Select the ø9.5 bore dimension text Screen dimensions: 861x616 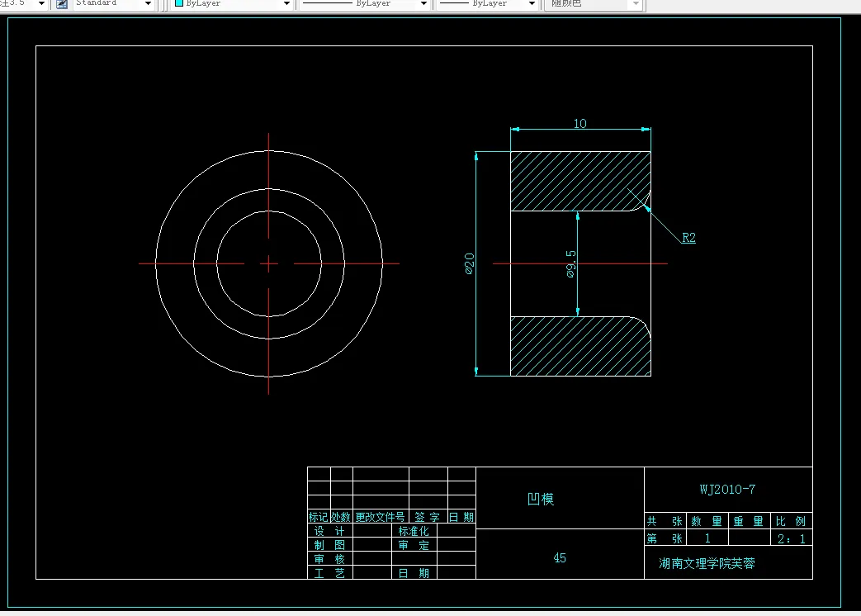pos(570,263)
